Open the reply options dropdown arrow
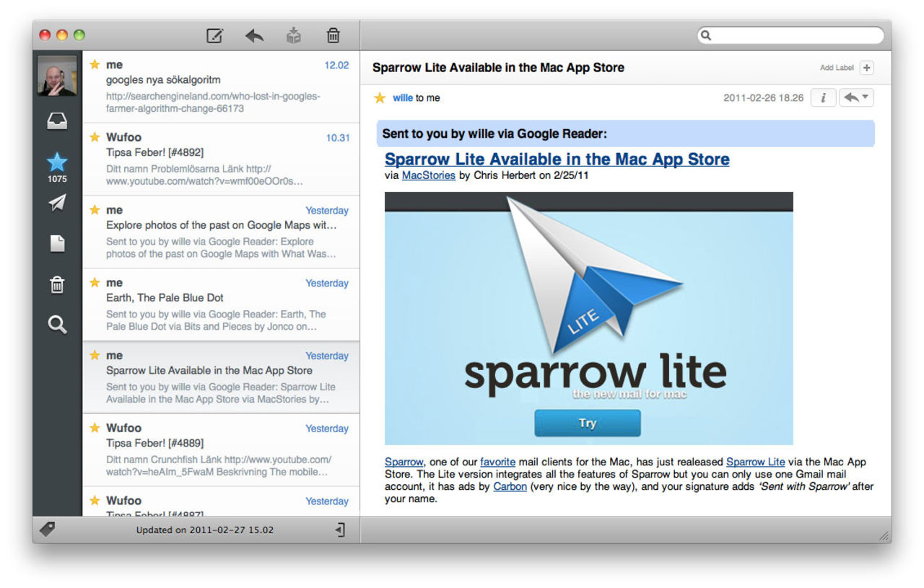Viewport: 924px width, 588px height. pos(866,97)
